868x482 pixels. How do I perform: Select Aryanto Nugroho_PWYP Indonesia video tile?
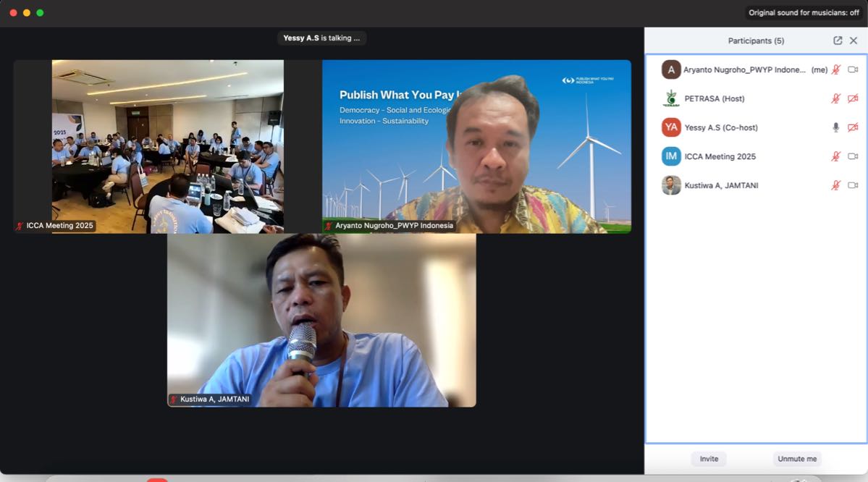pos(476,145)
